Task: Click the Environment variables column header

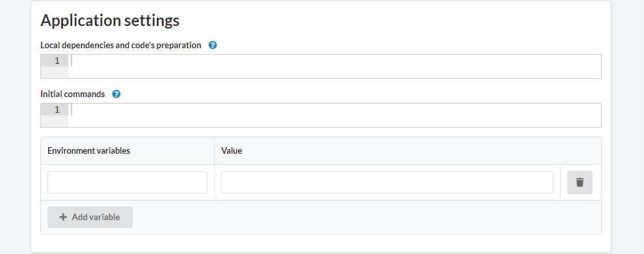Action: tap(88, 151)
